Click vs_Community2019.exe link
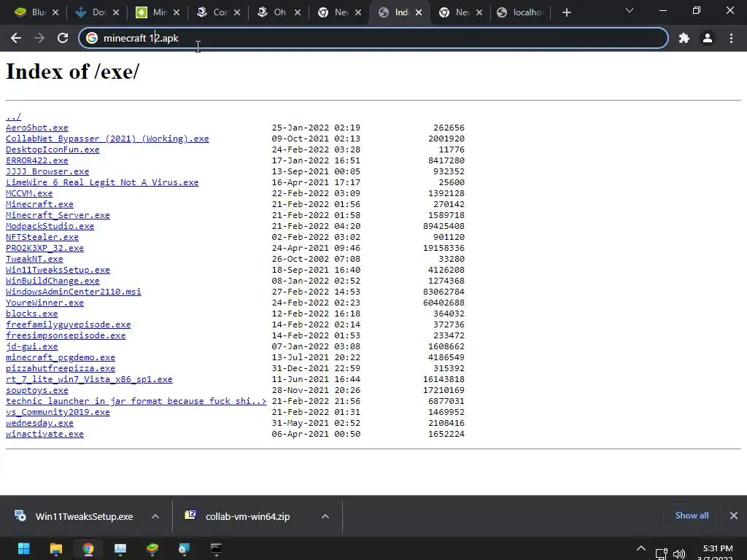Screen dimensions: 747x560 pos(58,413)
